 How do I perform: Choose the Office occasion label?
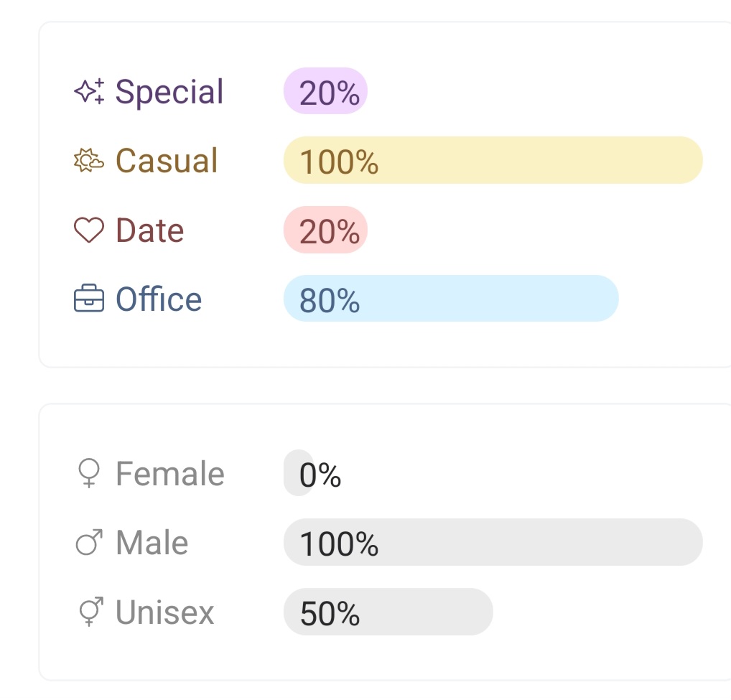(159, 299)
